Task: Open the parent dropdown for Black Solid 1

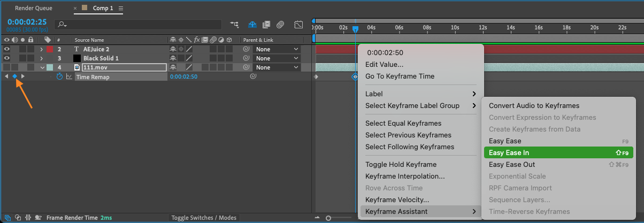Action: (x=277, y=58)
